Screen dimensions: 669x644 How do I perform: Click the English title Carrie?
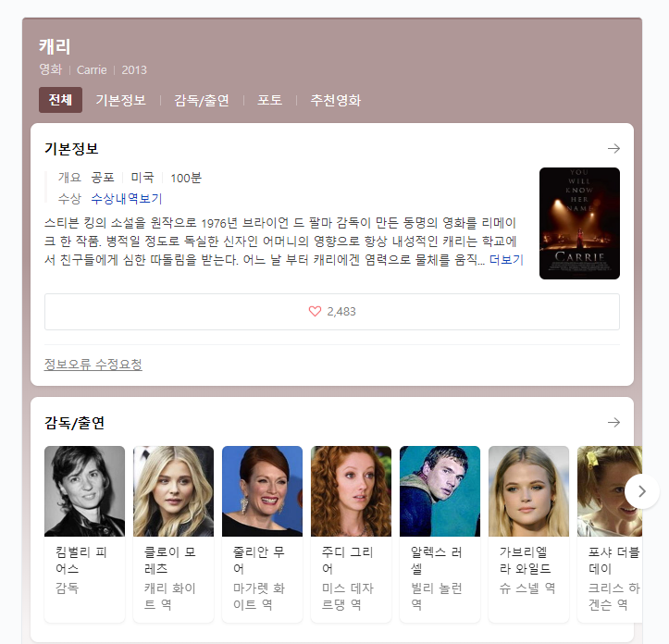(x=92, y=69)
